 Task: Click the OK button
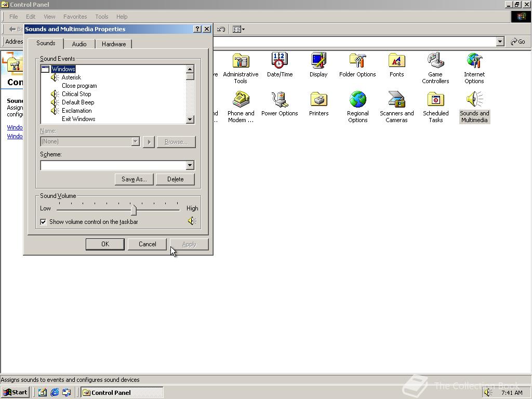coord(105,244)
